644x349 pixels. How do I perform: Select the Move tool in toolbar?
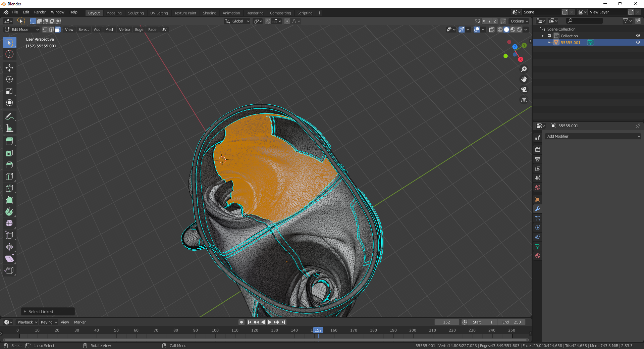(9, 68)
